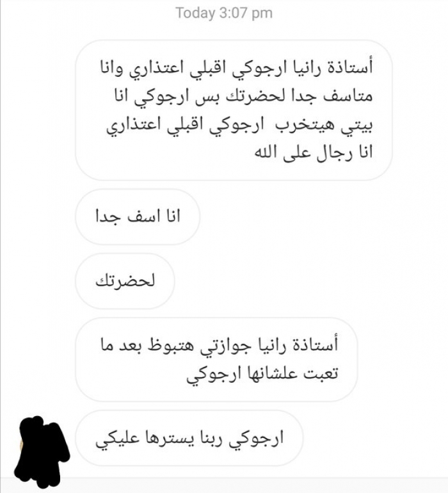Image resolution: width=448 pixels, height=493 pixels.
Task: Tap the last message "ارجوكي ربنا يسترها عليكي"
Action: tap(189, 438)
